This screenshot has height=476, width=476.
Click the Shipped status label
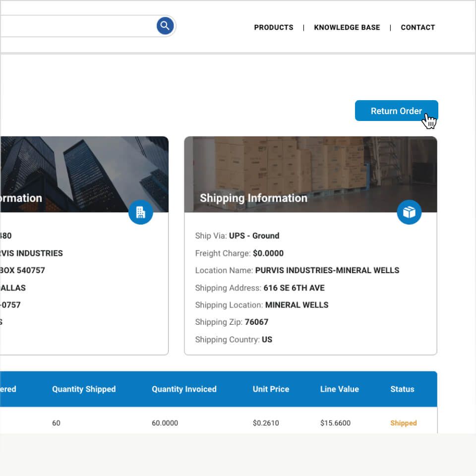(x=403, y=423)
